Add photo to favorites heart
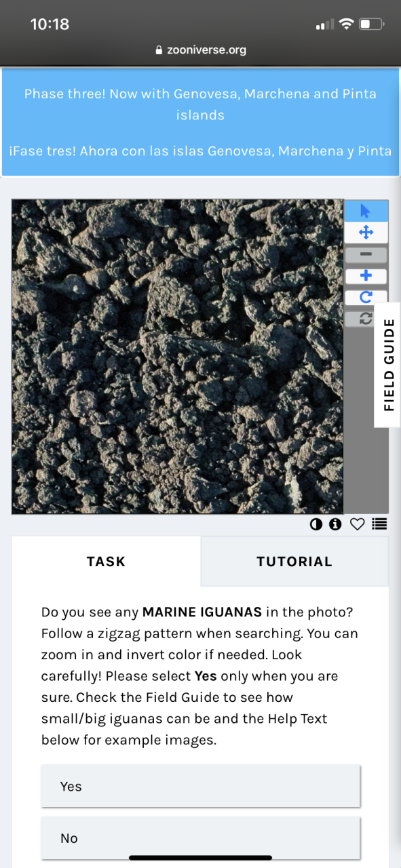 [x=358, y=524]
